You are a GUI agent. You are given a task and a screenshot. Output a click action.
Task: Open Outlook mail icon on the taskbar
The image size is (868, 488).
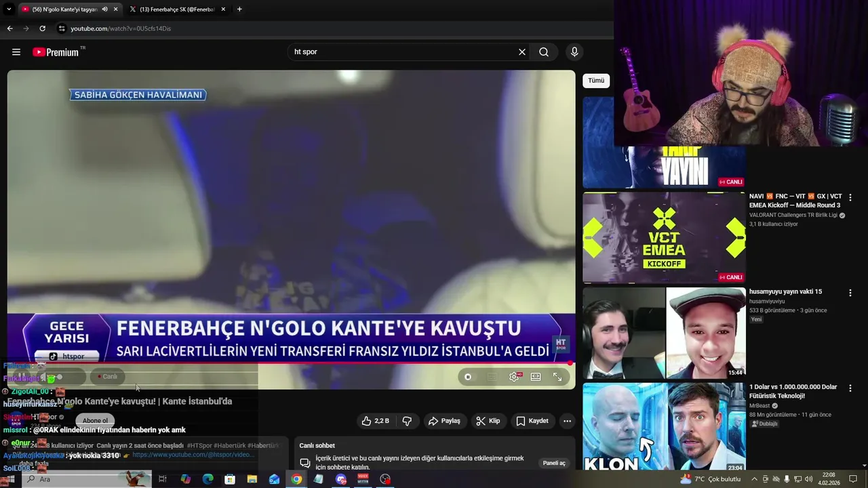pos(274,479)
